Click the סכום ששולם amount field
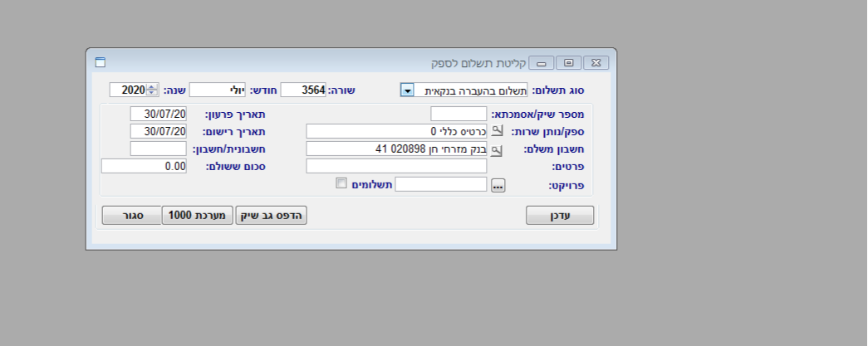Viewport: 868px width, 346px height. [x=144, y=166]
